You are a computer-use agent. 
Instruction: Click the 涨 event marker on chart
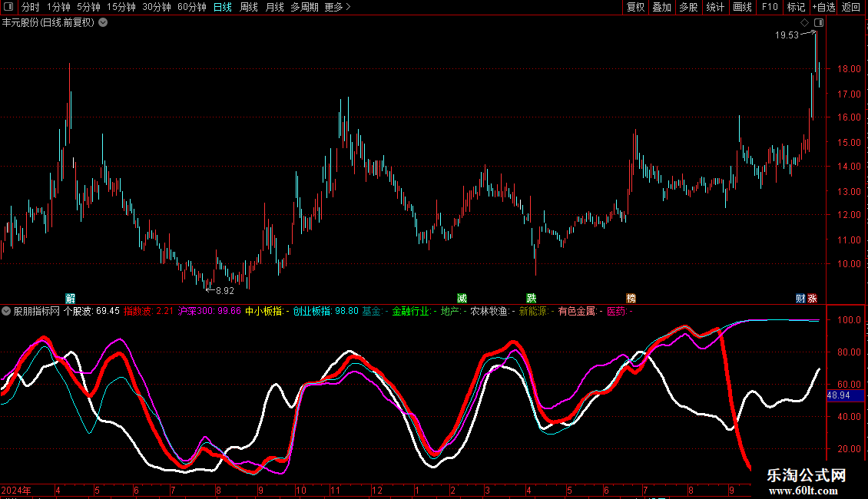[x=812, y=298]
